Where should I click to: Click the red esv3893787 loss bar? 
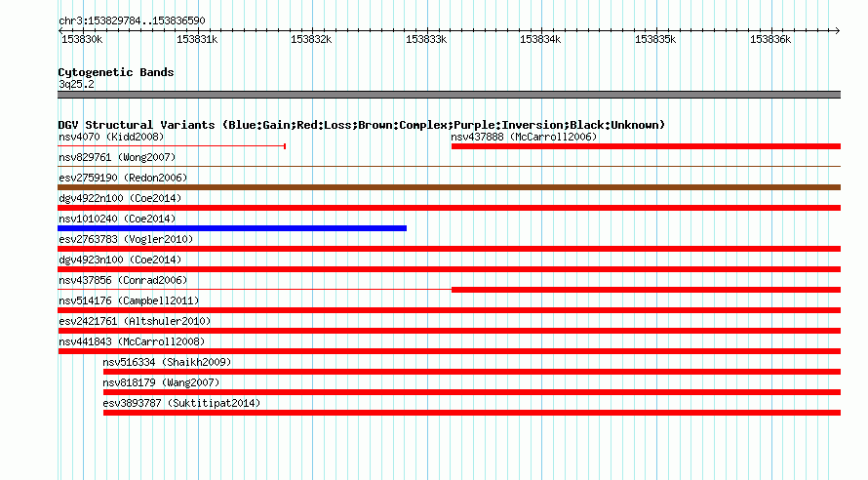click(472, 413)
